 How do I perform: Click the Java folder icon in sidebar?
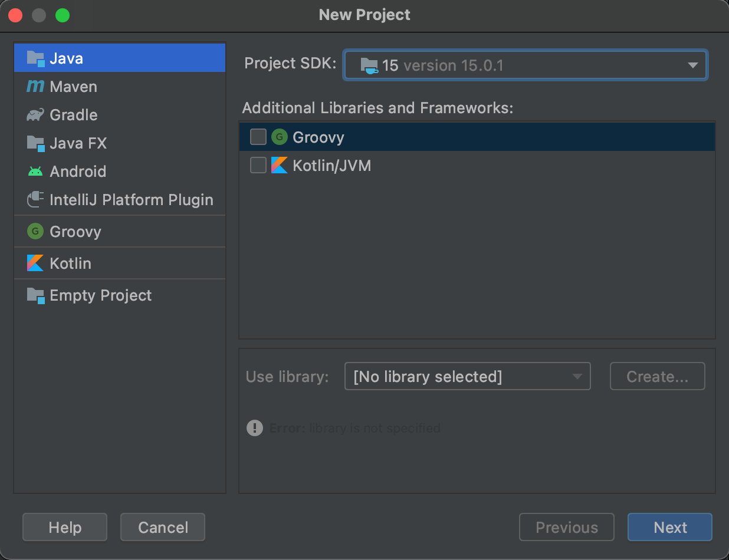click(x=35, y=58)
